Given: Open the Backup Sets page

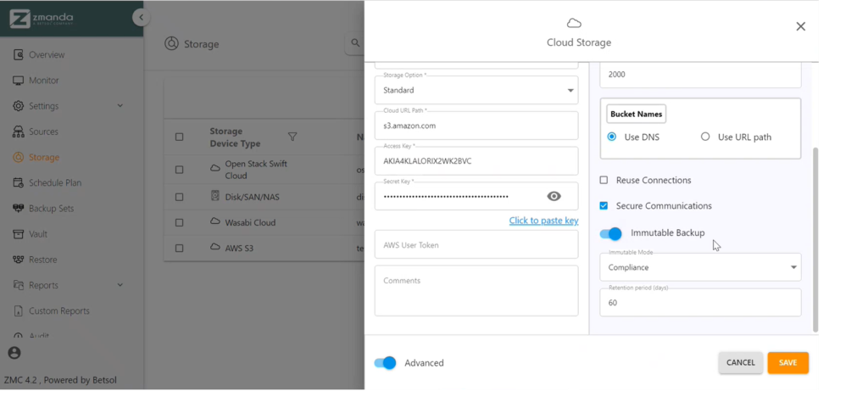Looking at the screenshot, I should pyautogui.click(x=52, y=209).
